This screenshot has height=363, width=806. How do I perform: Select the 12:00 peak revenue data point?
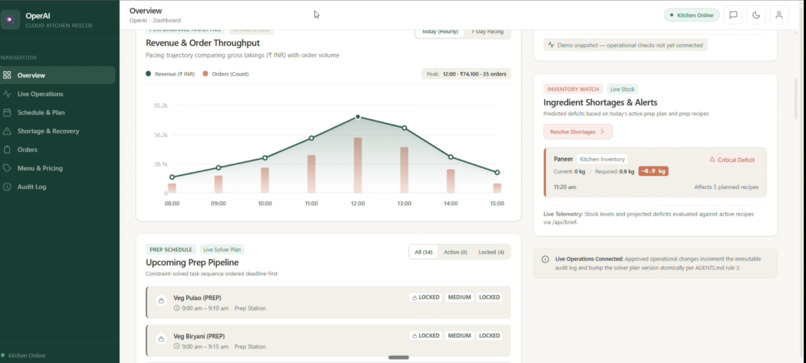[358, 117]
